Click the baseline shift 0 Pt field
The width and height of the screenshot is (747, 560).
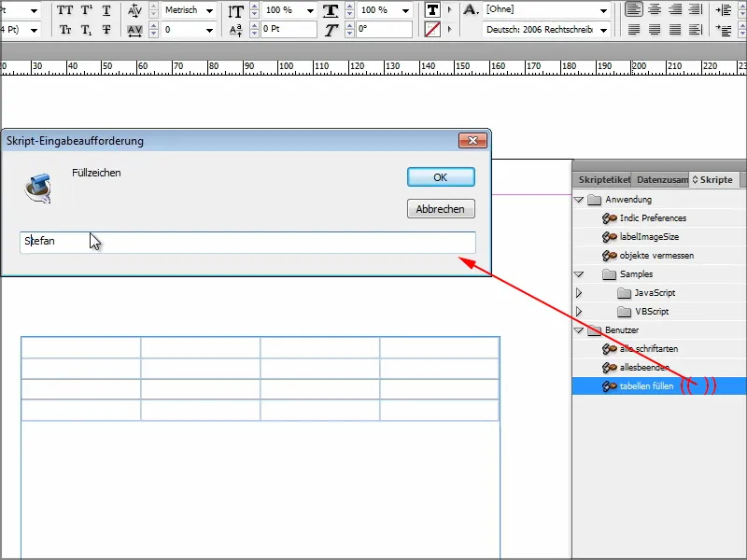click(x=289, y=30)
